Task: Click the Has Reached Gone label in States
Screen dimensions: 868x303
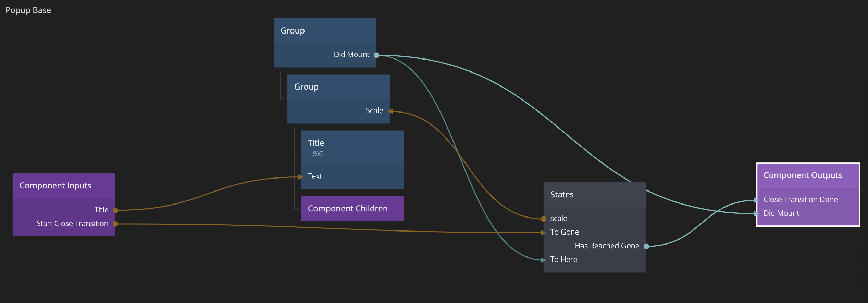Action: coord(607,246)
